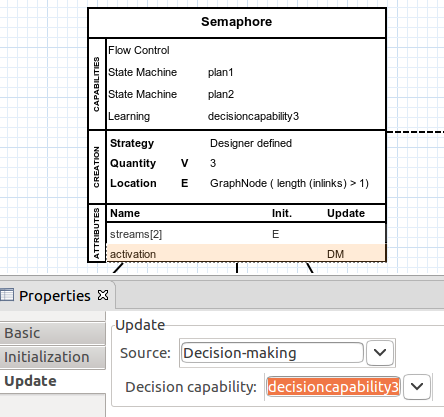Click the DM update value
Screen dimensions: 444x417
(x=335, y=254)
